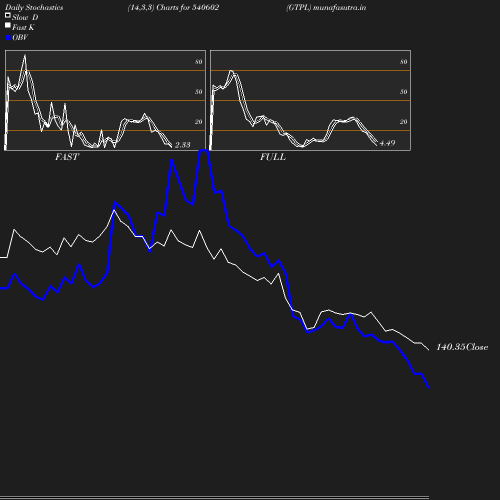This screenshot has height=500, width=500.
Task: Select '(14,3,3) Charts for 540602' text
Action: click(x=173, y=8)
